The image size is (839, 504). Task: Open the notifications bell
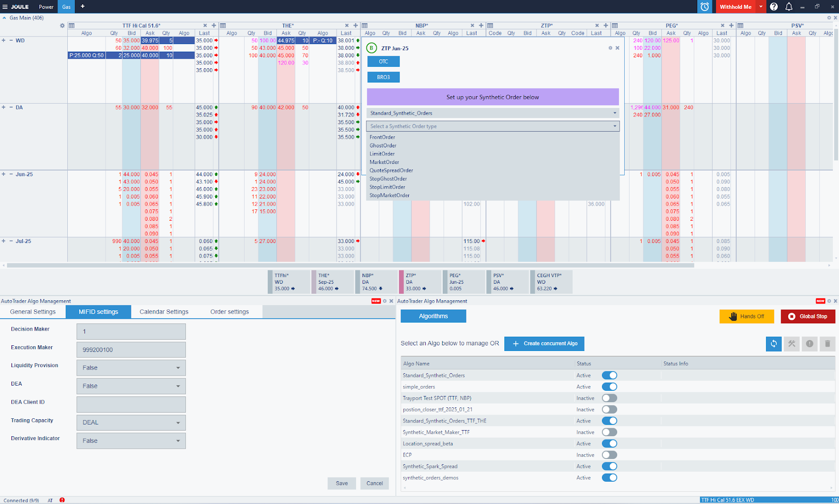[x=789, y=7]
